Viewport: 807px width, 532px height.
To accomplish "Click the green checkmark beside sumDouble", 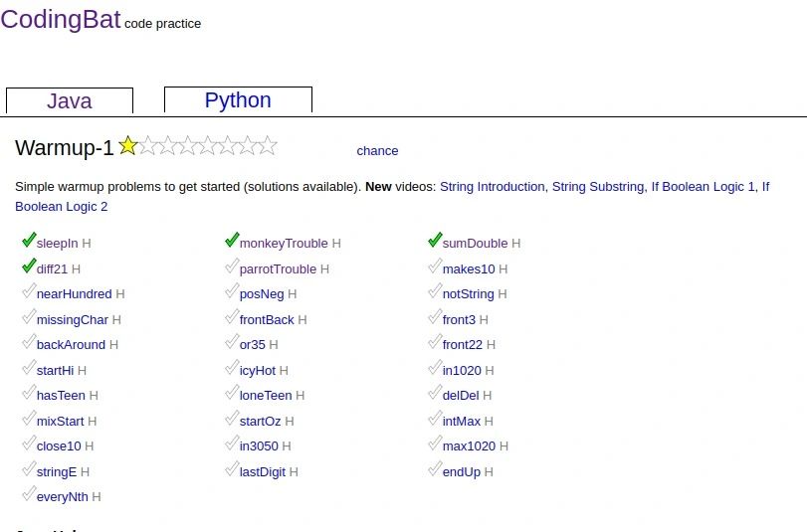I will pos(435,240).
